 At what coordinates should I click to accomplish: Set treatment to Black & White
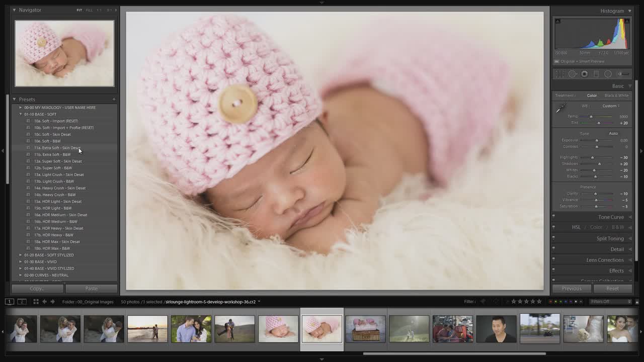[x=616, y=96]
